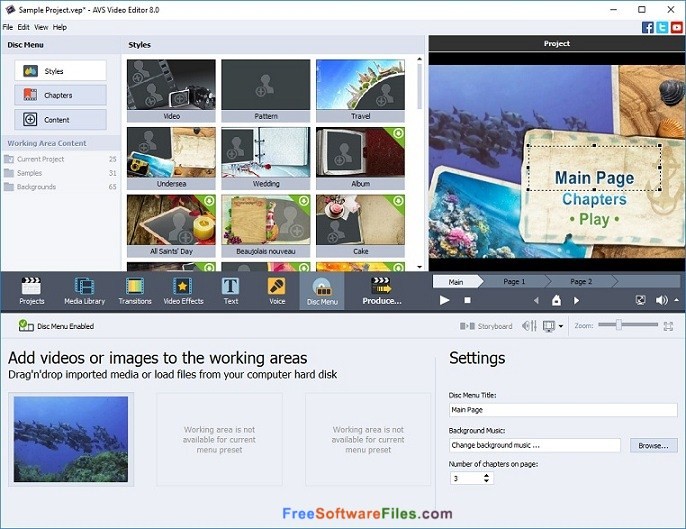Open the Current Project folder
The width and height of the screenshot is (686, 529).
60,159
